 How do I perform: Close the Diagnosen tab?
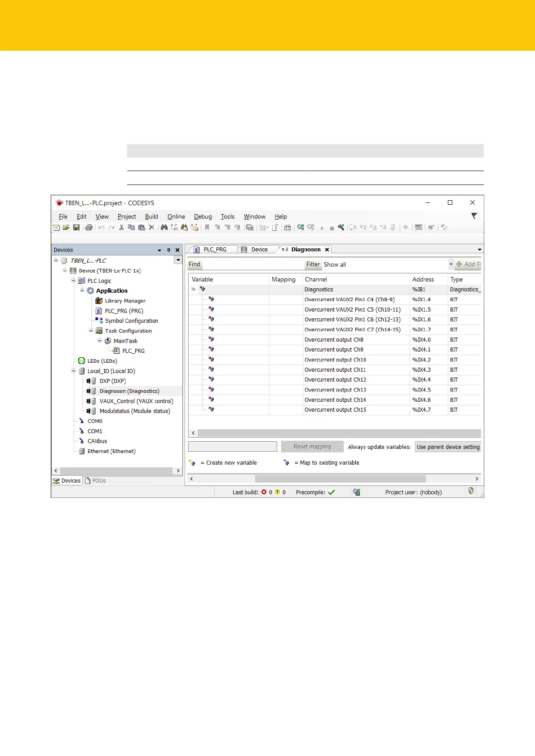point(327,250)
